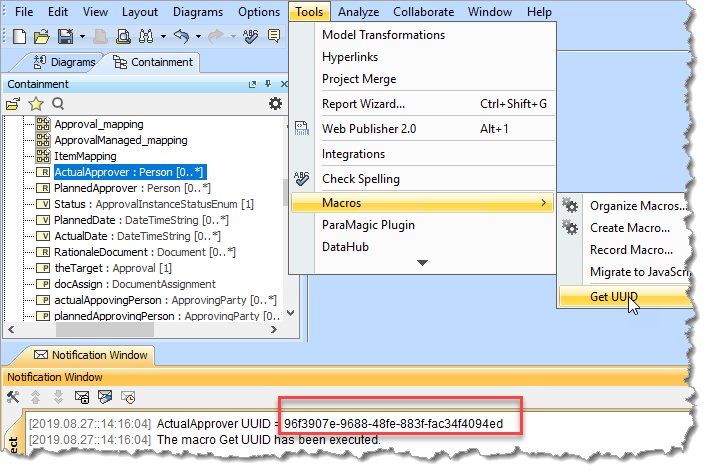
Task: Click the Save Project disk icon
Action: 63,37
